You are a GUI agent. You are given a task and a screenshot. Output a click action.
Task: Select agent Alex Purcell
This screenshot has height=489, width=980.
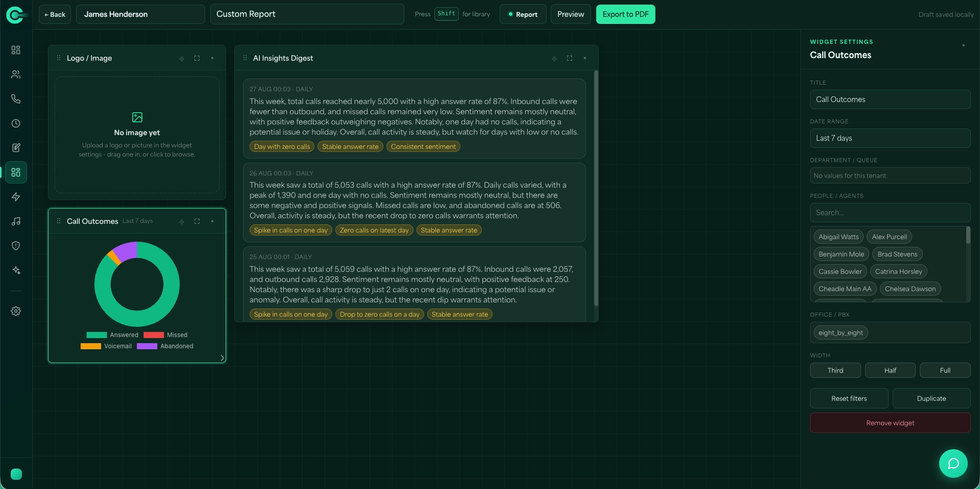coord(889,237)
